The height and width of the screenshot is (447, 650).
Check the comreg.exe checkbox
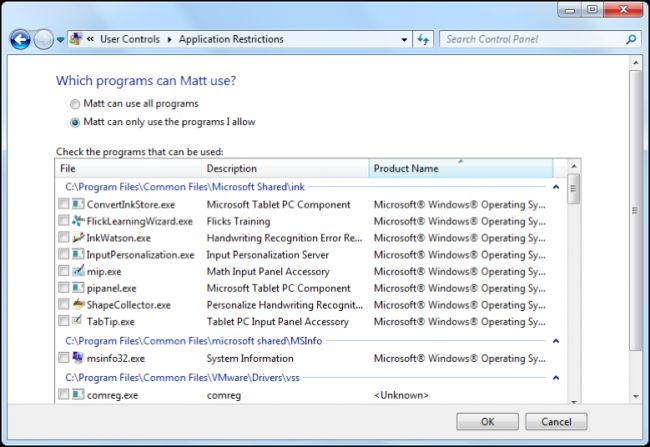pyautogui.click(x=63, y=395)
